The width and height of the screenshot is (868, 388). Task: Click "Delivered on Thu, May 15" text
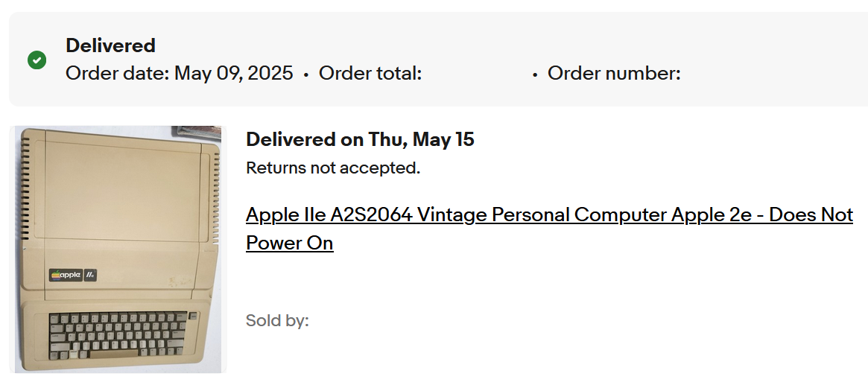tap(360, 139)
